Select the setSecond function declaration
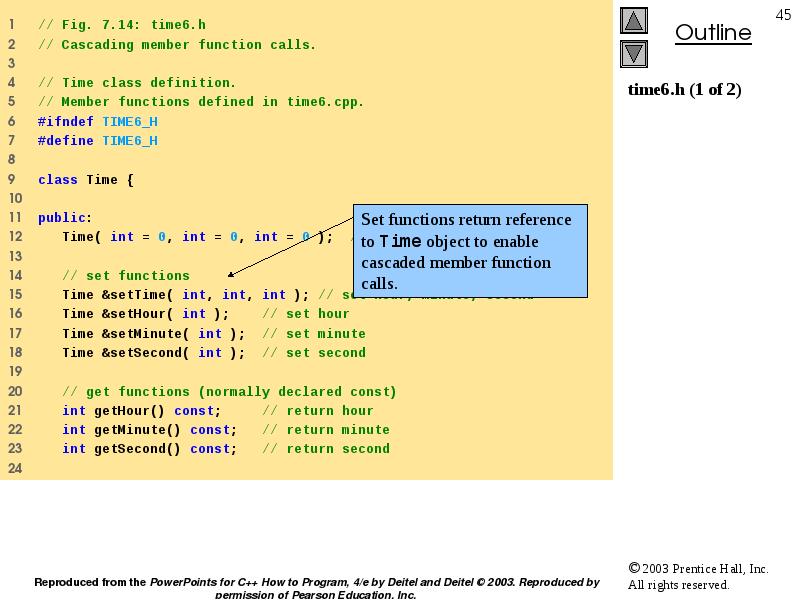This screenshot has width=800, height=600. (153, 353)
